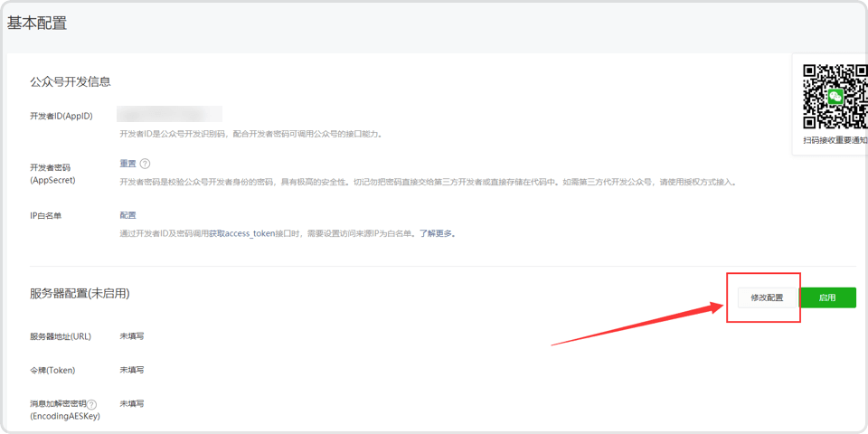Click the WeChat logo inside the QR code
The width and height of the screenshot is (868, 434).
(x=835, y=96)
